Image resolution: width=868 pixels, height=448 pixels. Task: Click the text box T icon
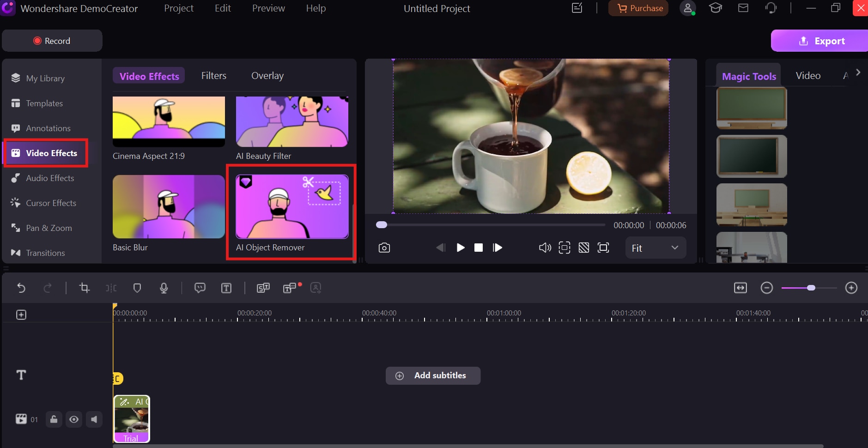pyautogui.click(x=226, y=288)
